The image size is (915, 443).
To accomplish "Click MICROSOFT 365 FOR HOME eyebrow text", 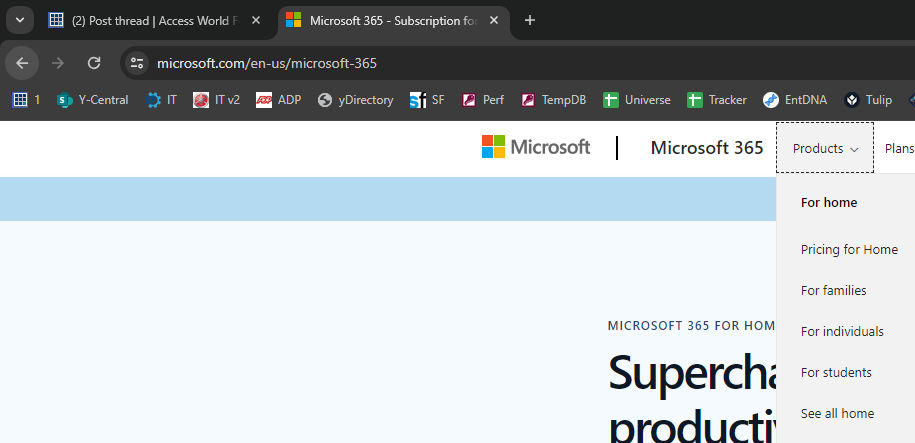I will pyautogui.click(x=691, y=326).
